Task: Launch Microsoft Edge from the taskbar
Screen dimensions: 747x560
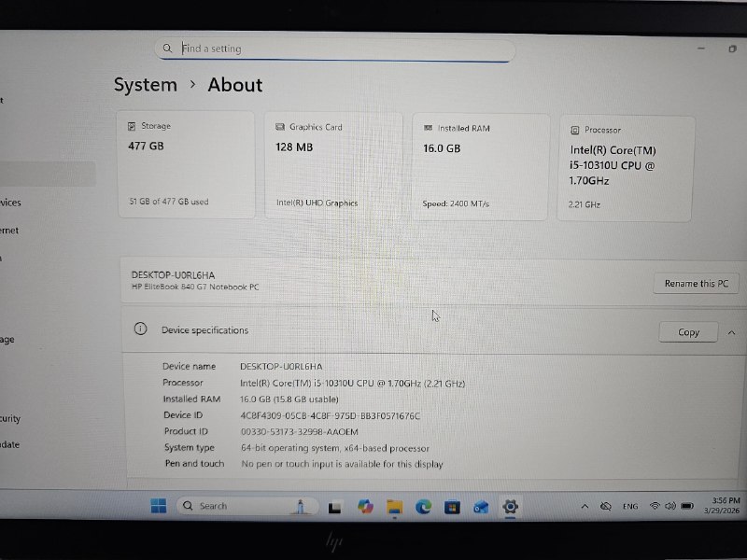Action: 423,507
